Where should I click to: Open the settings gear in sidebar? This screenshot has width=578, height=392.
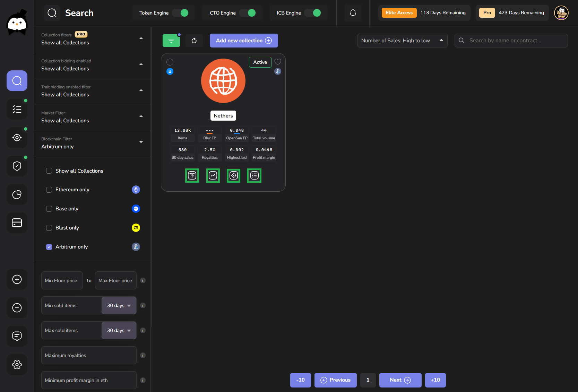(x=17, y=364)
